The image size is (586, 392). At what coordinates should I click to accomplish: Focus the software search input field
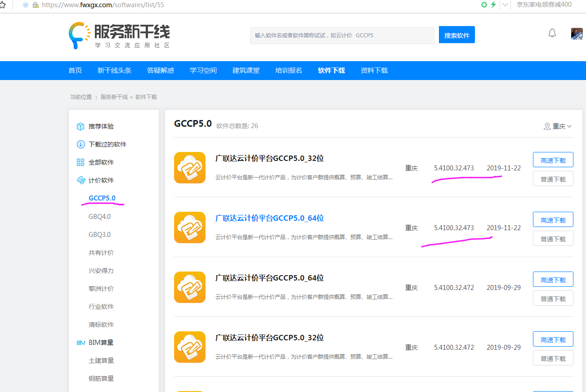pyautogui.click(x=342, y=35)
